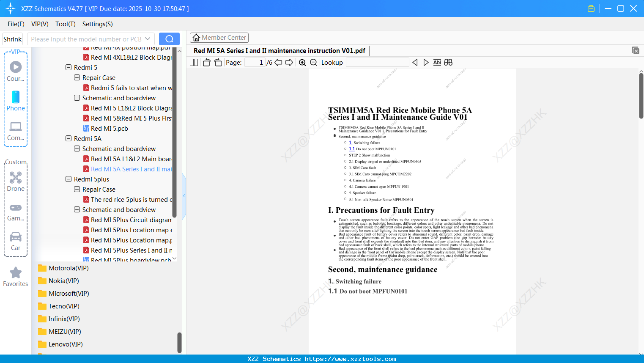This screenshot has width=644, height=363.
Task: Collapse Schematic and boardview under Redmi 5A
Action: [x=77, y=149]
